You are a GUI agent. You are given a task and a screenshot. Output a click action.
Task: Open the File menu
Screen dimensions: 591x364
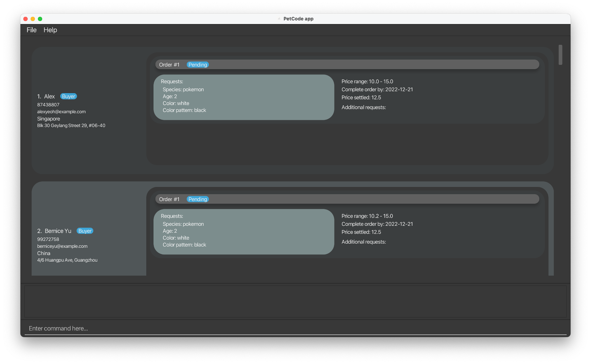(32, 30)
